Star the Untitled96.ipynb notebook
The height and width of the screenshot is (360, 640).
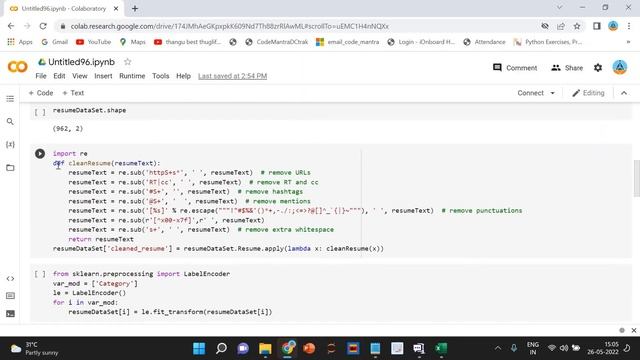tap(127, 62)
